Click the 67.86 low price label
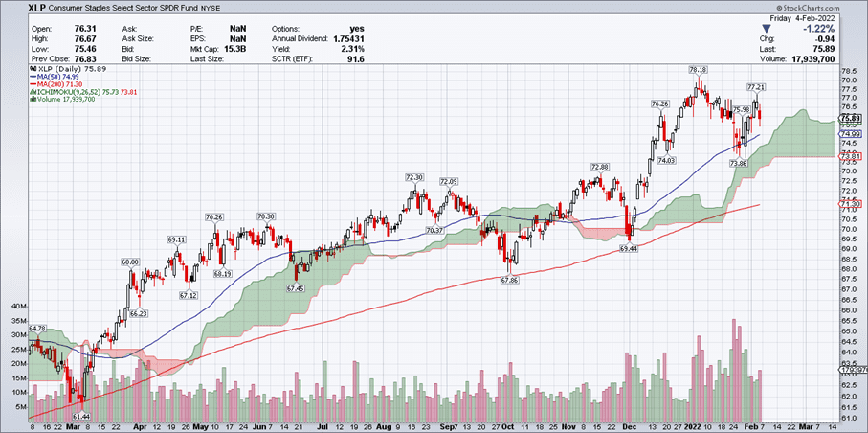The width and height of the screenshot is (868, 433). [x=510, y=281]
